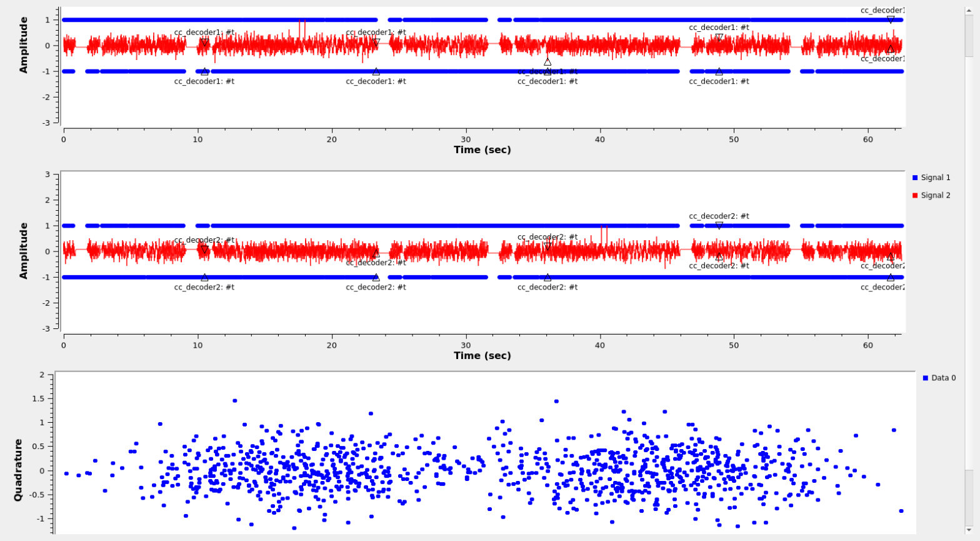The width and height of the screenshot is (980, 541).
Task: Toggle the Data 0 legend entry
Action: [943, 378]
